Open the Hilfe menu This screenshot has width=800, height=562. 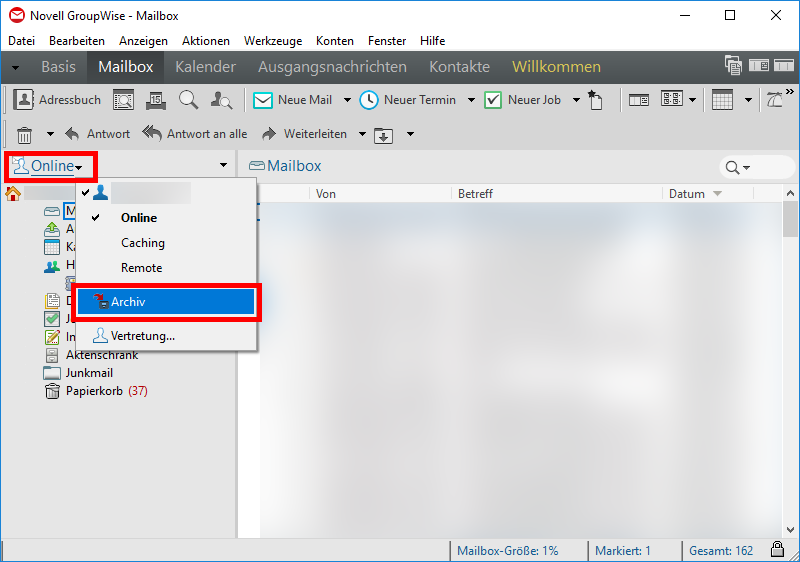(x=433, y=41)
